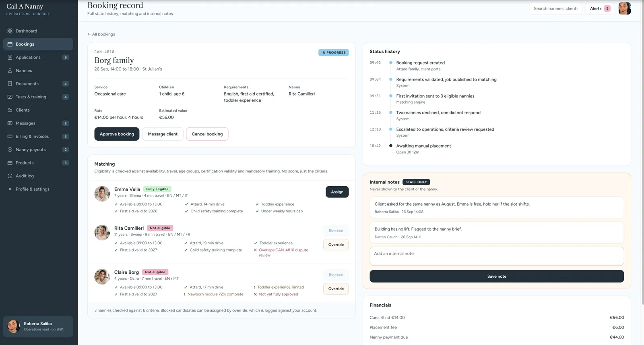
Task: Open Messages via its sidebar icon
Action: point(10,123)
